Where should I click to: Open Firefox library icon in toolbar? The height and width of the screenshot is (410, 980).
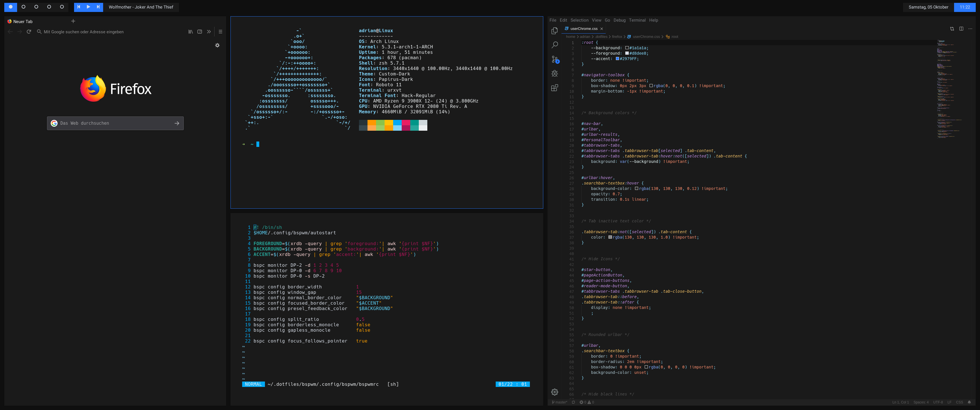pos(191,32)
